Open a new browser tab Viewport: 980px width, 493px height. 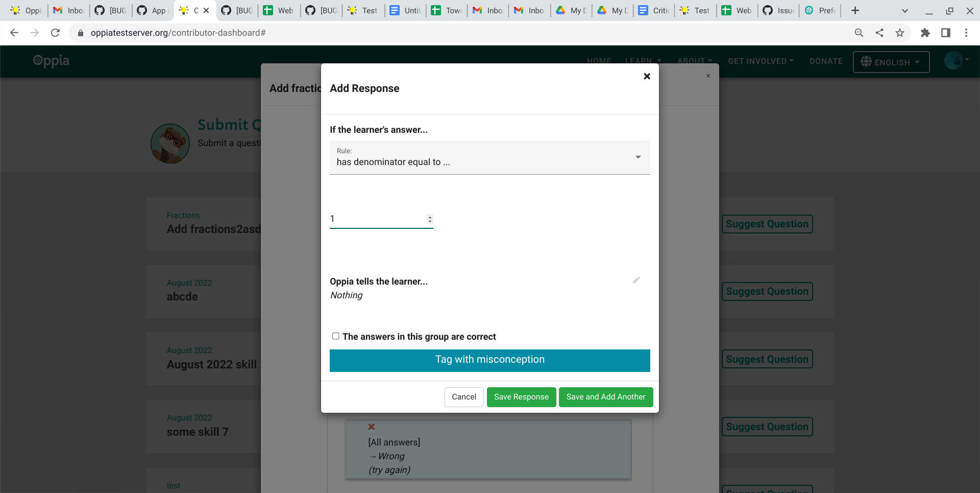[x=855, y=10]
